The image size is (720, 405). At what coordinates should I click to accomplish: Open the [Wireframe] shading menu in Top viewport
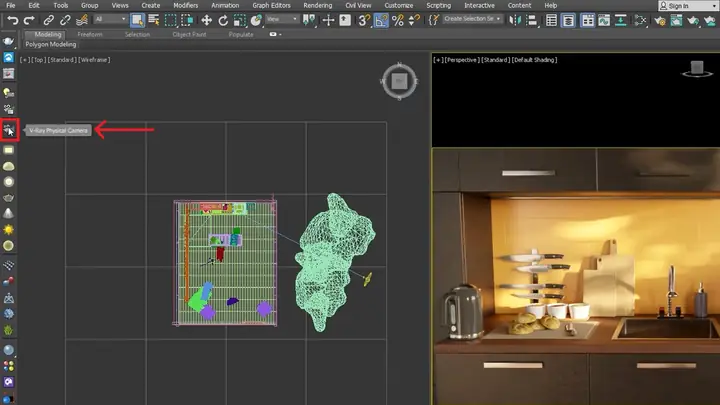(94, 60)
